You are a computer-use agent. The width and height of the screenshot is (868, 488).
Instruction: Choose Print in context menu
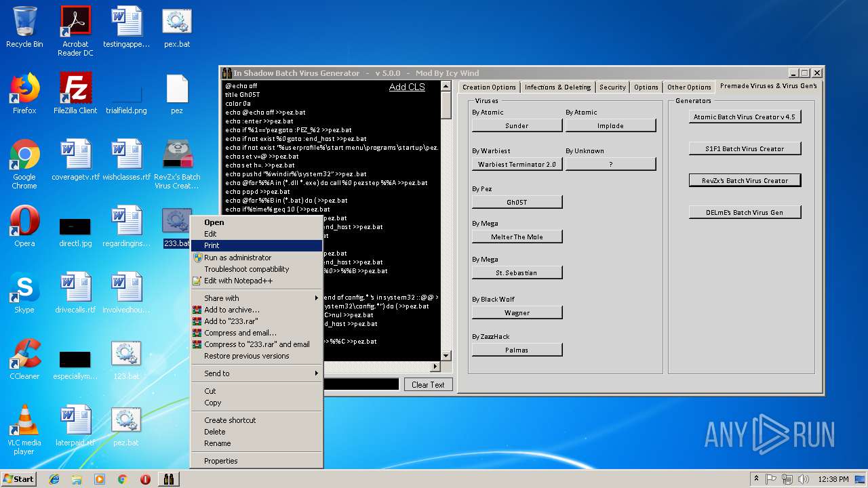click(x=256, y=245)
